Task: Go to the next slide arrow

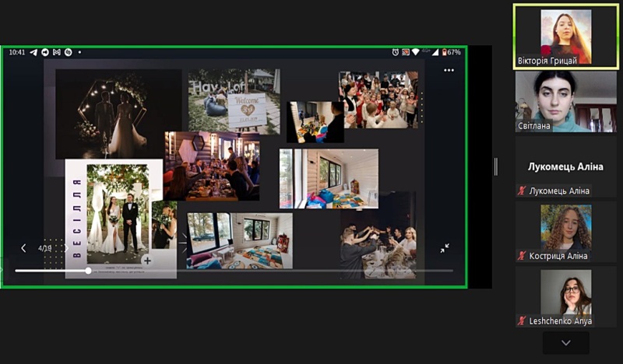Action: click(66, 248)
